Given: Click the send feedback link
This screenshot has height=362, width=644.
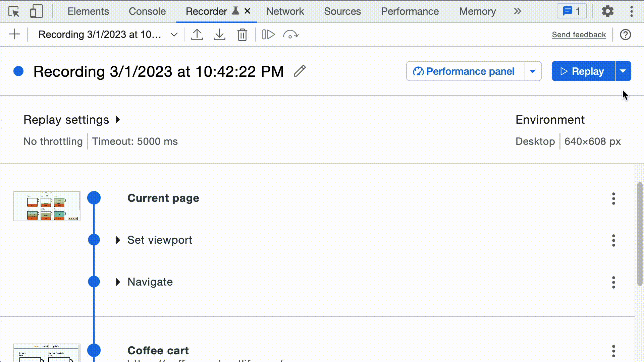Looking at the screenshot, I should [579, 35].
